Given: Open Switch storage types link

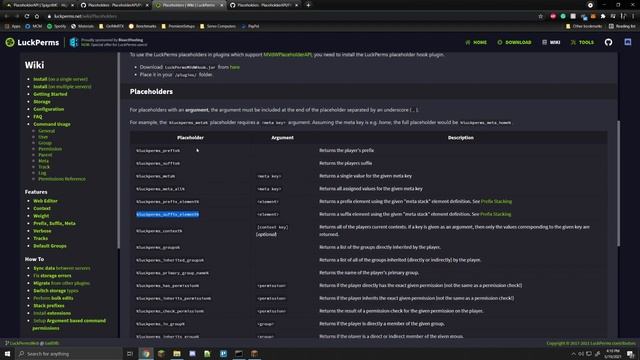Looking at the screenshot, I should [56, 291].
